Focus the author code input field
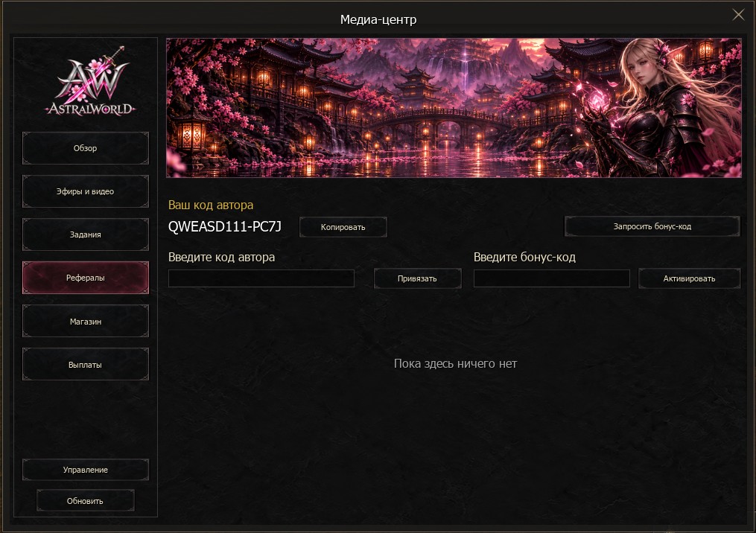This screenshot has width=756, height=533. (x=261, y=278)
